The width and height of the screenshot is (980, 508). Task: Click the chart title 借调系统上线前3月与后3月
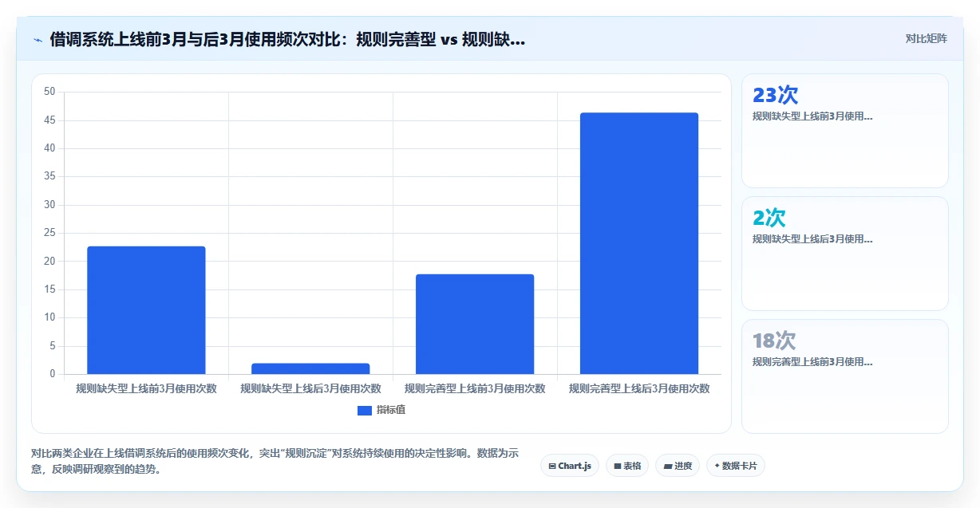point(287,39)
